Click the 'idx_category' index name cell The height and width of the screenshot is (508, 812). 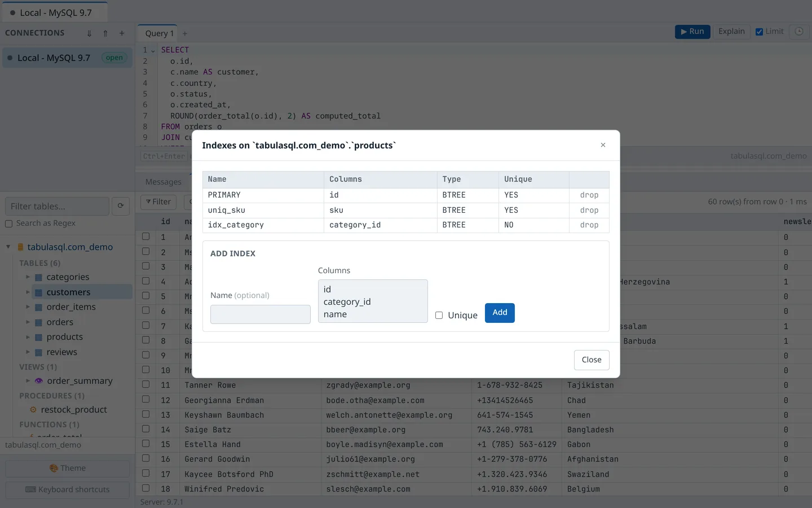pos(263,225)
